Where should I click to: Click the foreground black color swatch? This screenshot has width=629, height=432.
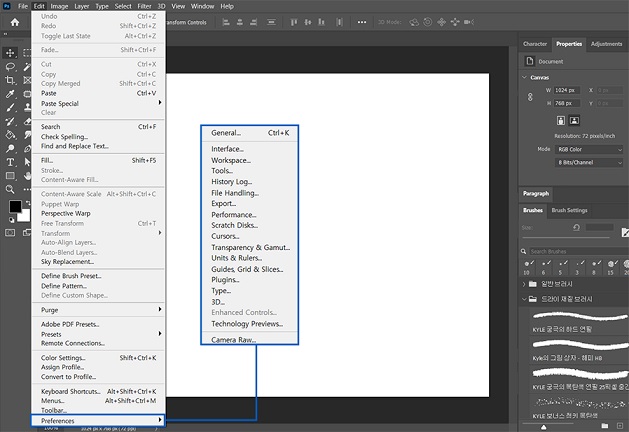click(15, 206)
